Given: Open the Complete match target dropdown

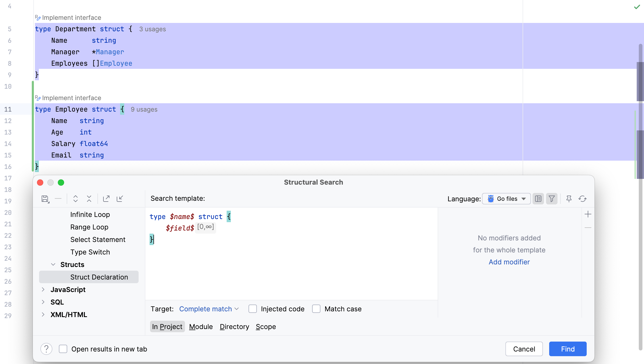Looking at the screenshot, I should click(x=209, y=309).
